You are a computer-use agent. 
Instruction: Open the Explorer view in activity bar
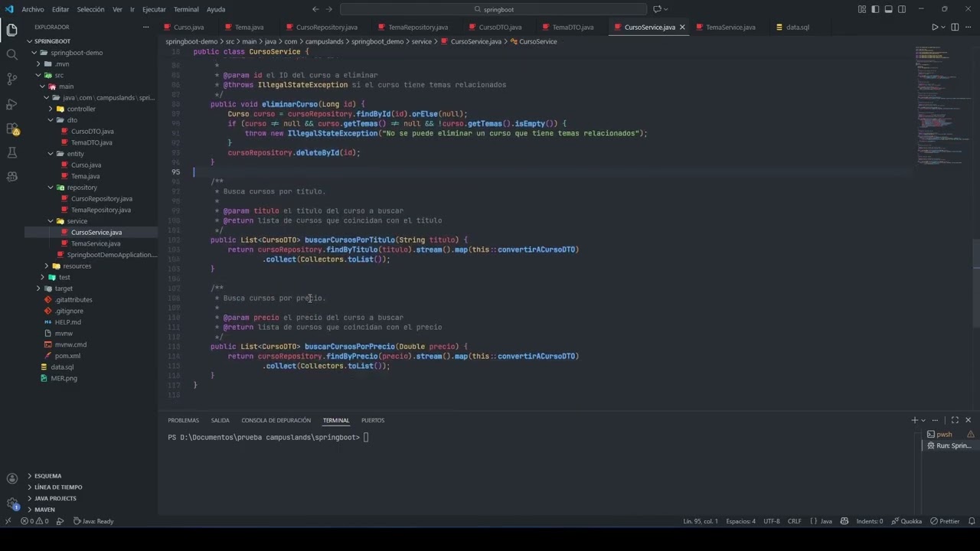coord(11,30)
